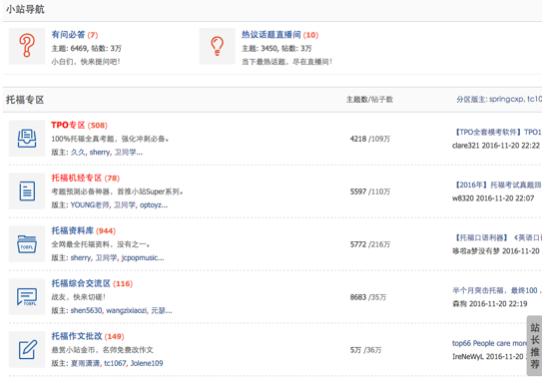The height and width of the screenshot is (383, 550).
Task: Click moderator sherry in the TPO专区 row
Action: [100, 152]
